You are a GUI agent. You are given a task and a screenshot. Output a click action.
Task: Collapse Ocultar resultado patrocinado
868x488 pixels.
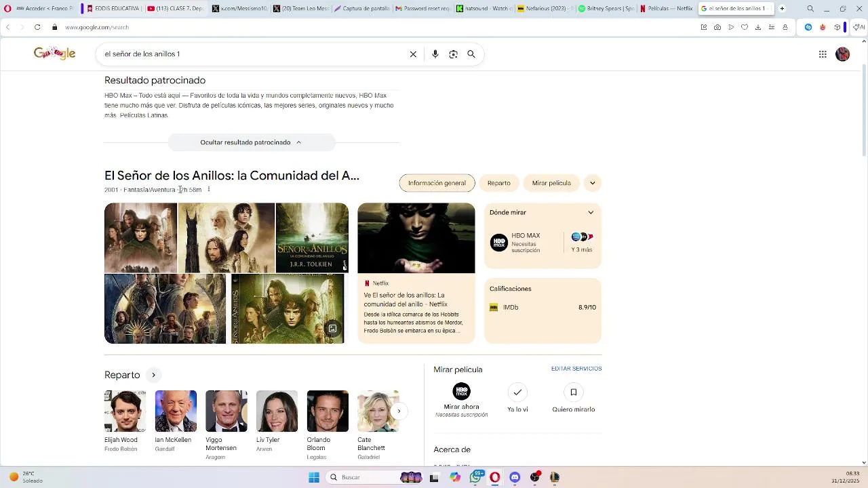pos(251,142)
